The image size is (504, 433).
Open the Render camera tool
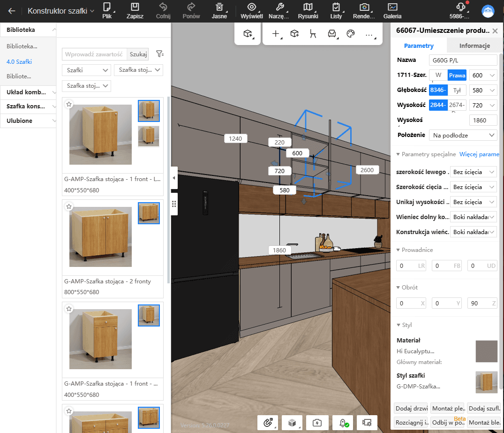click(364, 11)
